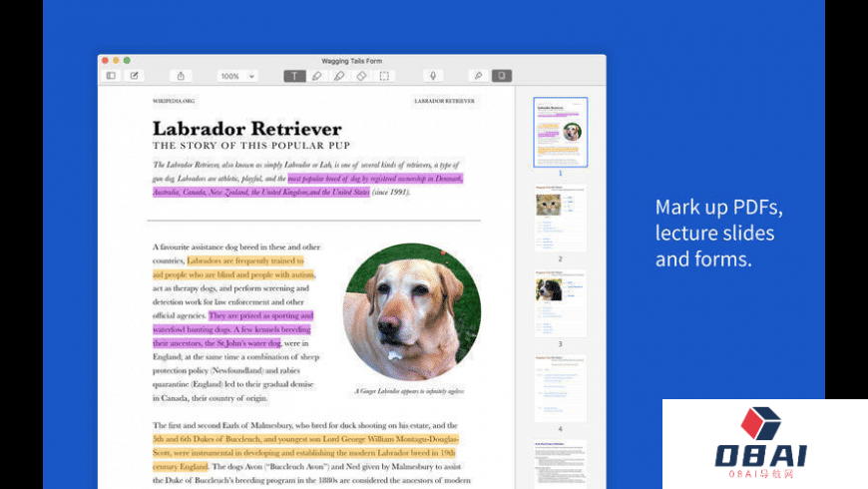Click the window title 'Wagging Tails Form'
868x489 pixels.
pyautogui.click(x=351, y=61)
